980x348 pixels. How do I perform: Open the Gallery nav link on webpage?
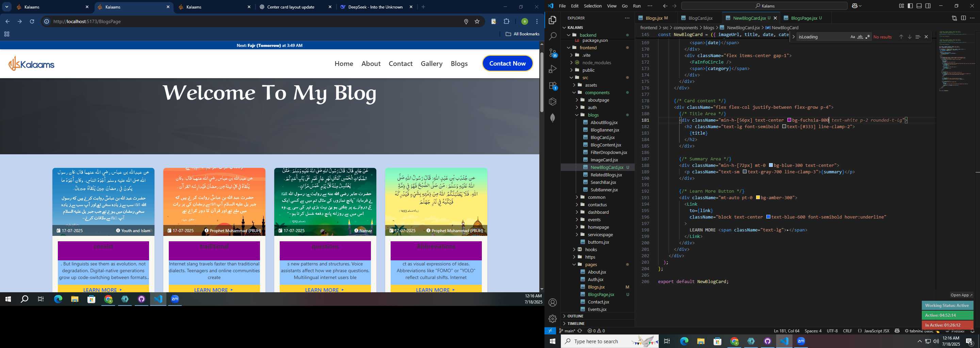pyautogui.click(x=431, y=64)
